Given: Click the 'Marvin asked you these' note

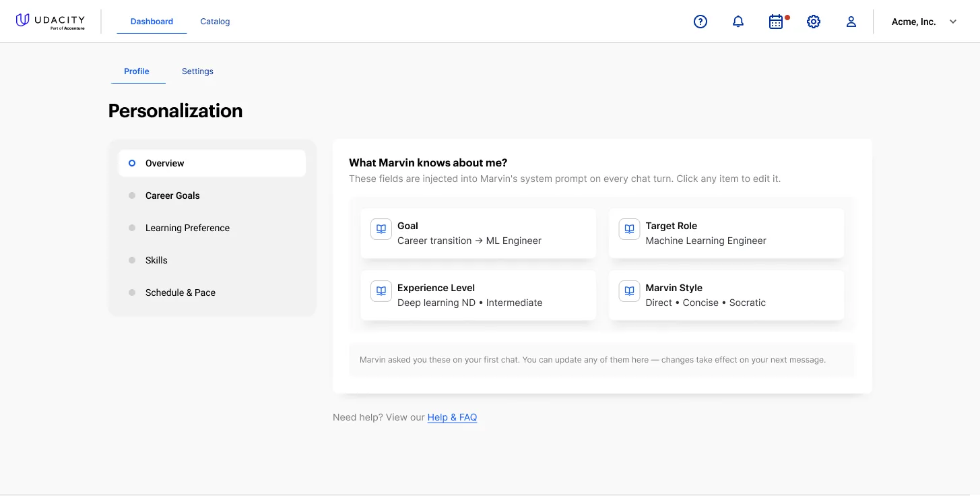Looking at the screenshot, I should (x=593, y=360).
